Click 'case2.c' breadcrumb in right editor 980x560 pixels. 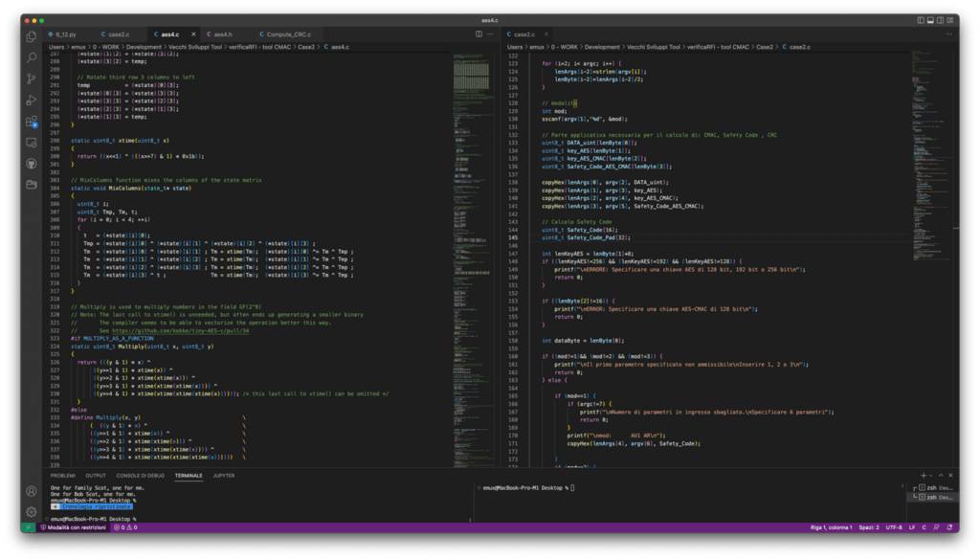[x=800, y=47]
